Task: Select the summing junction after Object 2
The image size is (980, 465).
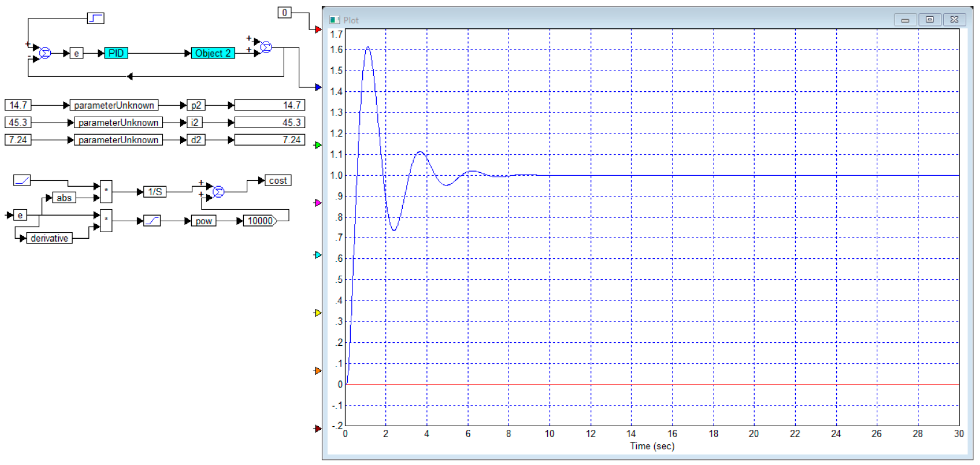Action: pos(266,47)
